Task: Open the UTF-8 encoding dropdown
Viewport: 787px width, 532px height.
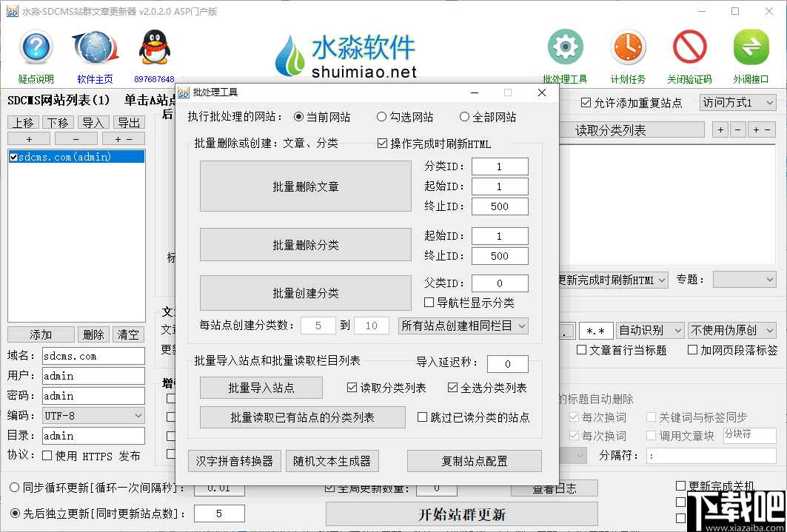Action: click(93, 415)
